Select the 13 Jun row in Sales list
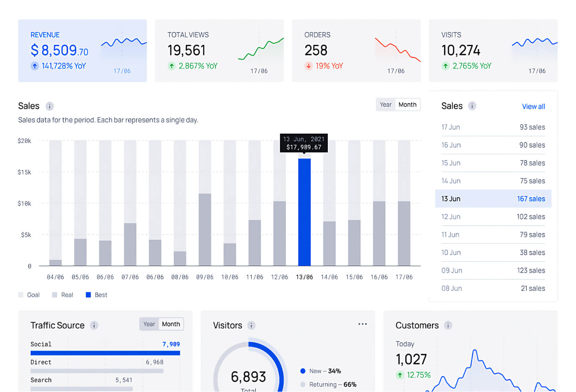Image resolution: width=576 pixels, height=392 pixels. (x=493, y=199)
